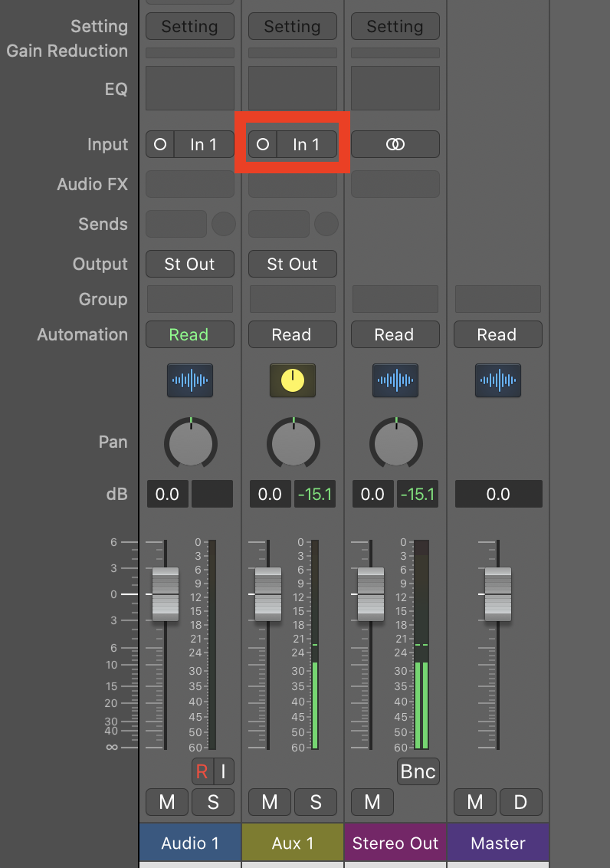Click Aux 1 mono format circle icon
This screenshot has height=868, width=610.
click(x=263, y=144)
